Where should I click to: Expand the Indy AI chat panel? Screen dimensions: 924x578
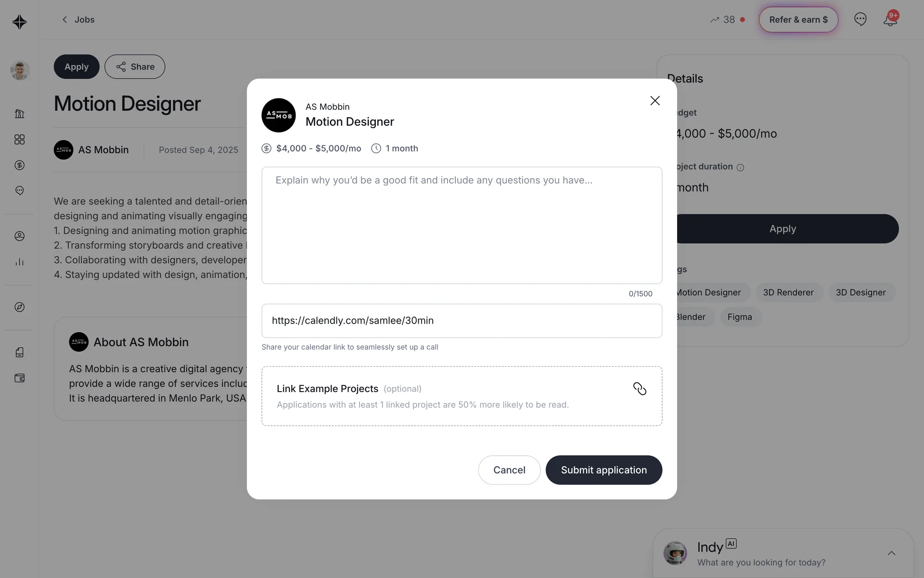(x=891, y=553)
